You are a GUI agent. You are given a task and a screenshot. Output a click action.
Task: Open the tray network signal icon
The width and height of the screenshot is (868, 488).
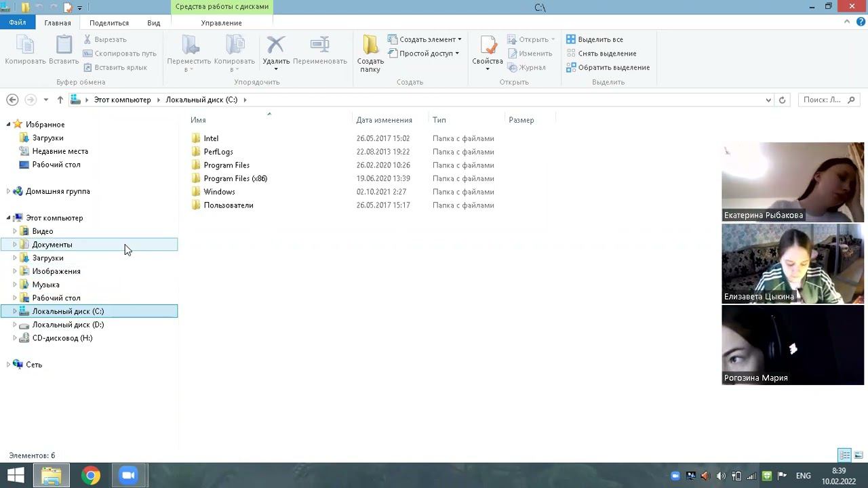pyautogui.click(x=751, y=476)
